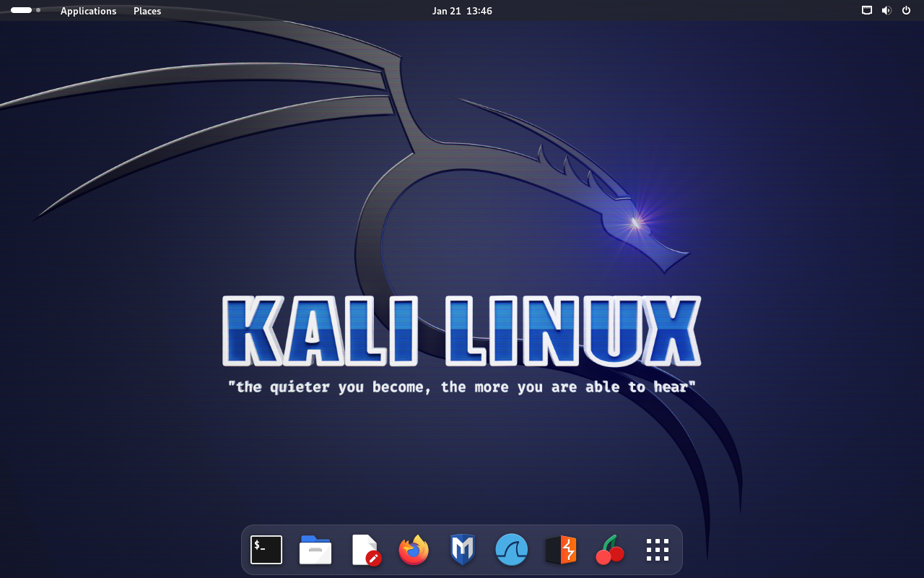Image resolution: width=924 pixels, height=578 pixels.
Task: Click the active workspace pill indicator
Action: click(21, 10)
